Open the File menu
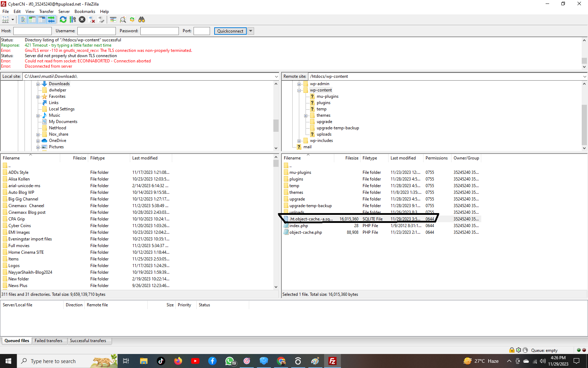This screenshot has width=588, height=368. click(6, 12)
